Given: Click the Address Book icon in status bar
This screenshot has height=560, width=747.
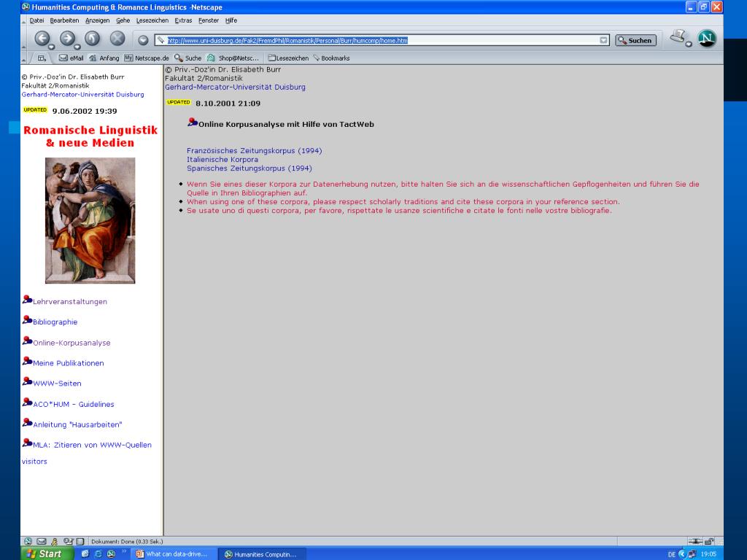Looking at the screenshot, I should 80,542.
